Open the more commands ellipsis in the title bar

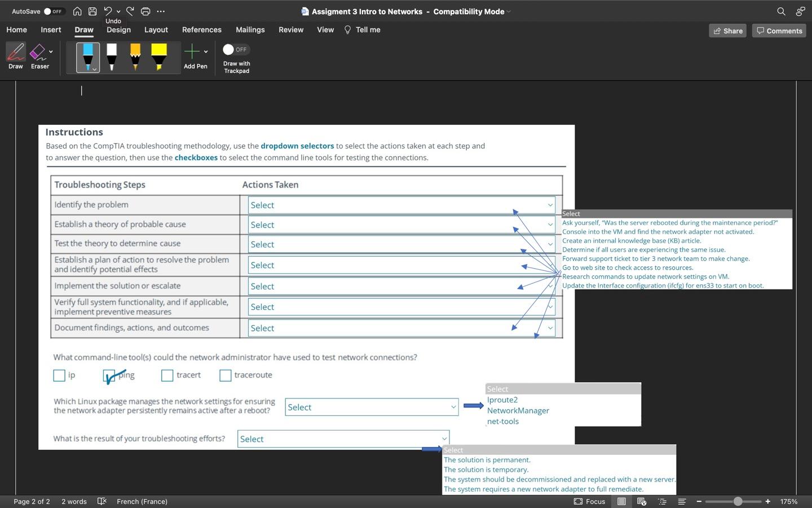[161, 11]
